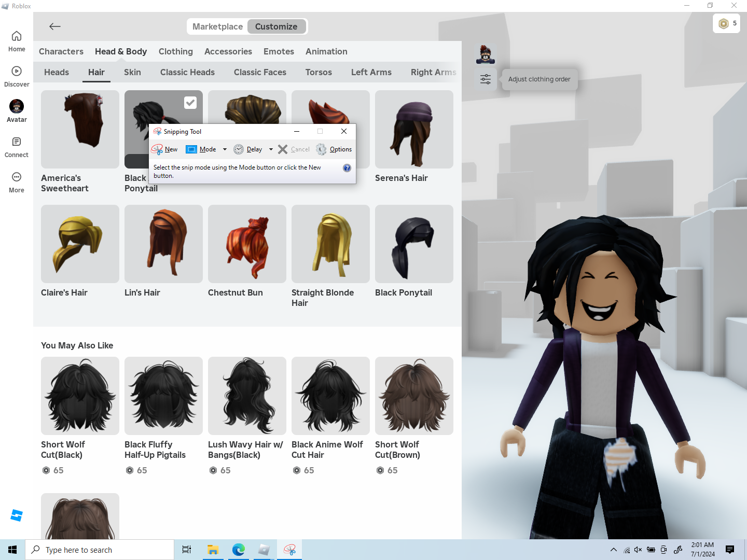This screenshot has height=560, width=747.
Task: Switch to the Marketplace toggle
Action: coord(217,26)
